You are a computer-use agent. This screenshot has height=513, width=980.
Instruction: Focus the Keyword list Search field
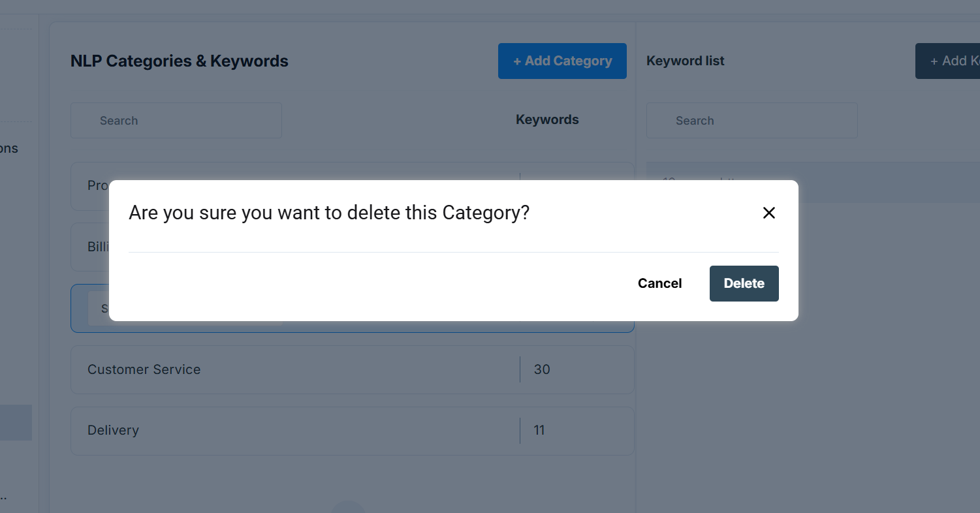[x=751, y=121]
